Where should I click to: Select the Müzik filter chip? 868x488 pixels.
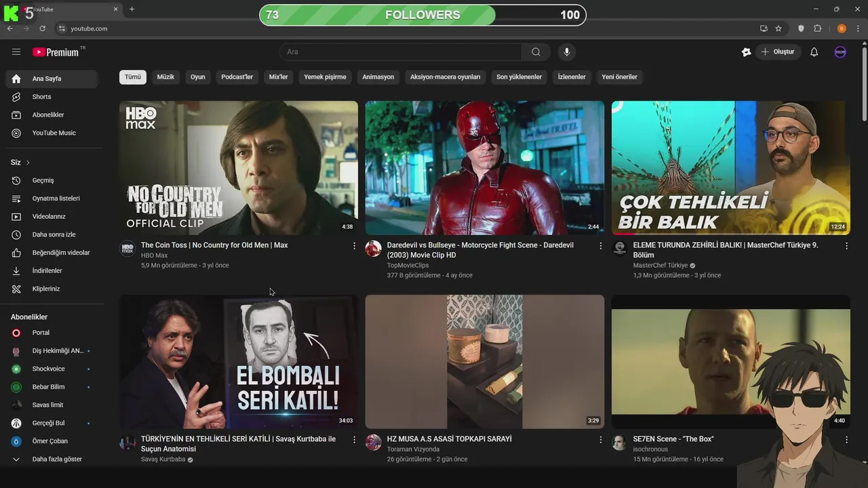coord(165,77)
